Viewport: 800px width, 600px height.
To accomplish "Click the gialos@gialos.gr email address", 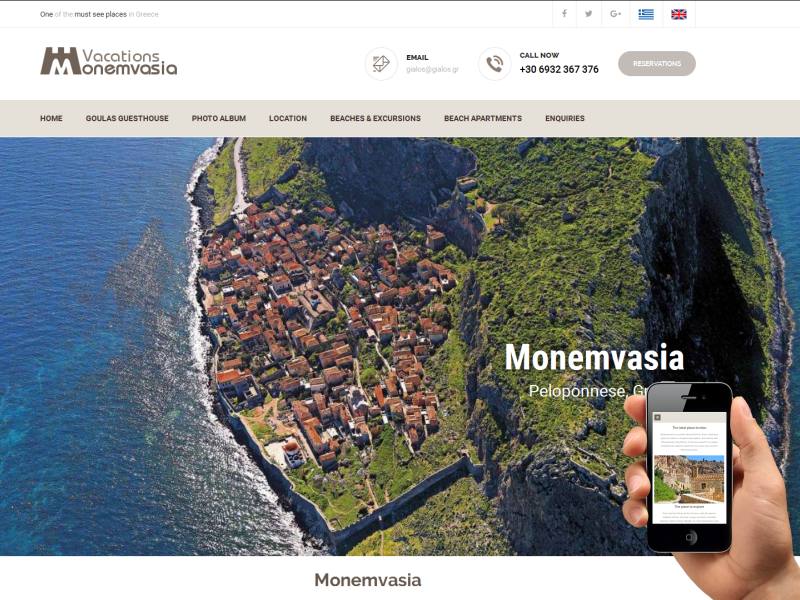I will [x=432, y=69].
